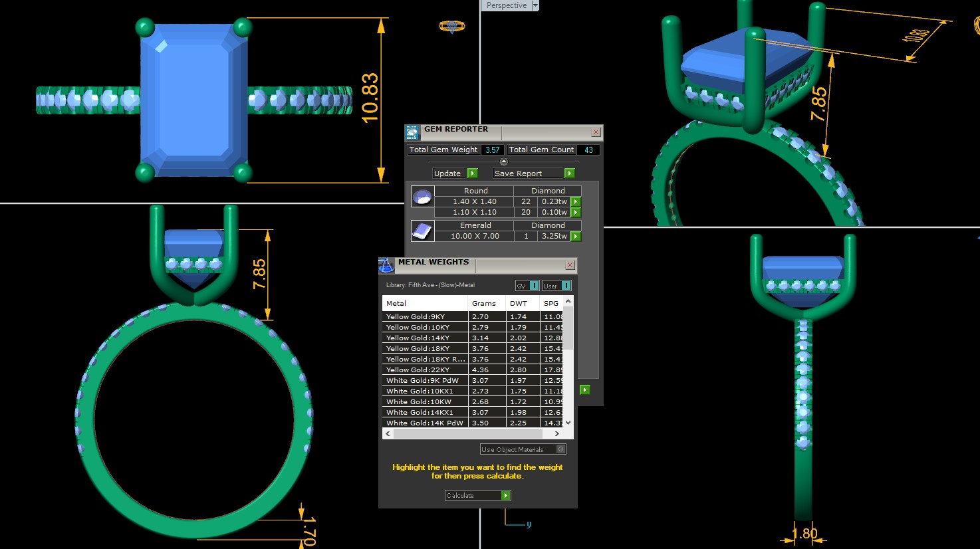This screenshot has height=549, width=980.
Task: Sort by the Grams column header
Action: click(x=487, y=303)
